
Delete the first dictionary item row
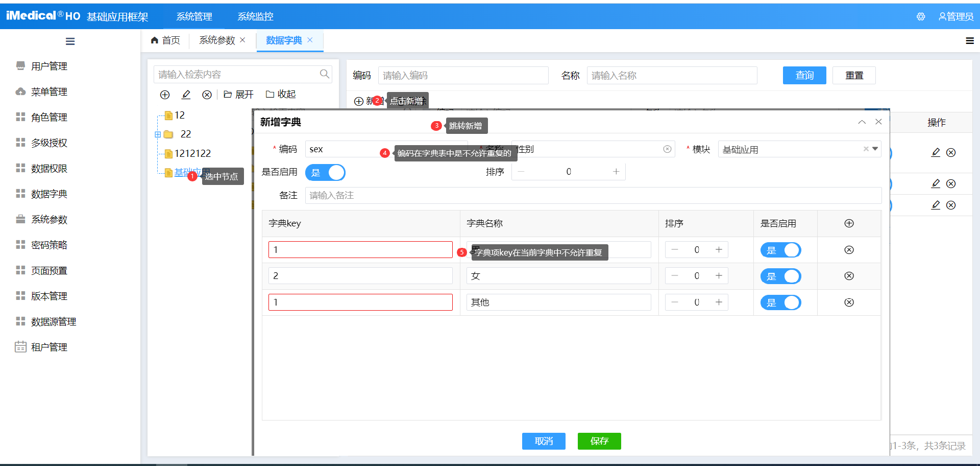[849, 250]
